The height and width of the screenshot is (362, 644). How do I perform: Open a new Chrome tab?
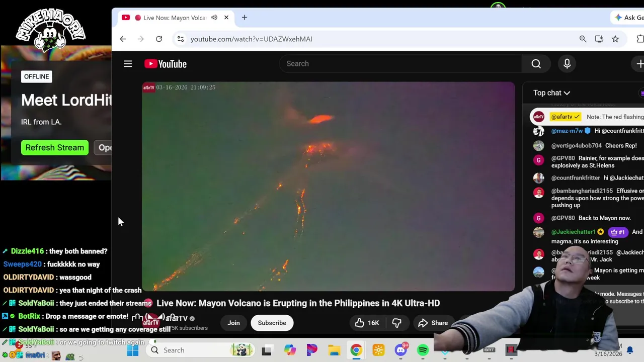tap(245, 18)
